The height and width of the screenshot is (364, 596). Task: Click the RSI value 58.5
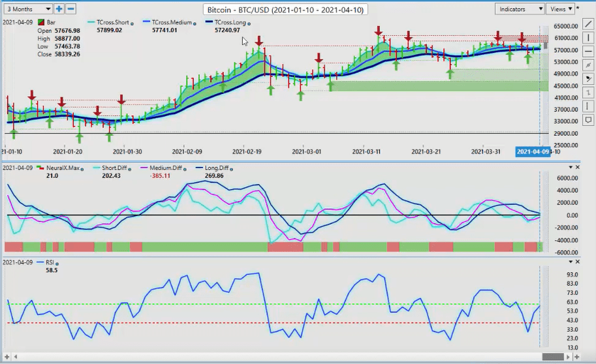[52, 270]
